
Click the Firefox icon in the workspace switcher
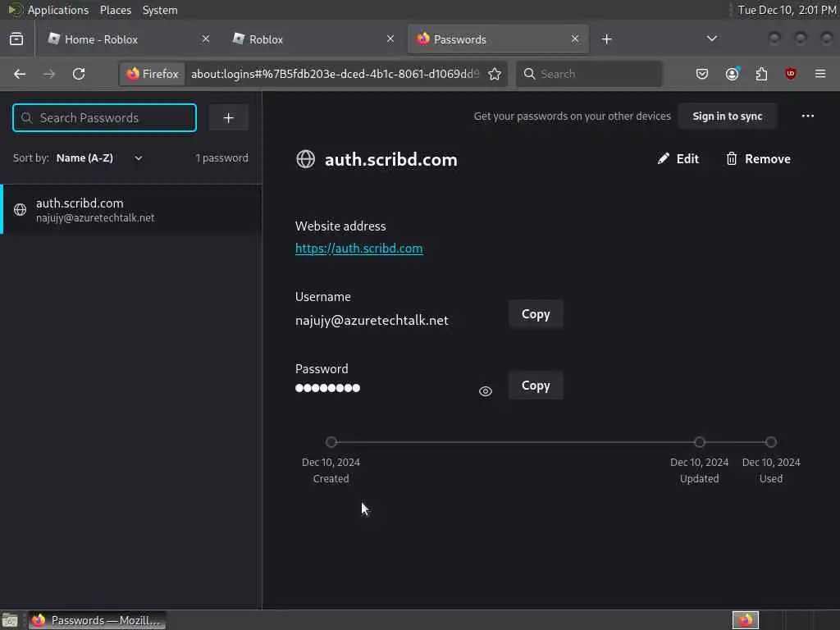pyautogui.click(x=745, y=620)
